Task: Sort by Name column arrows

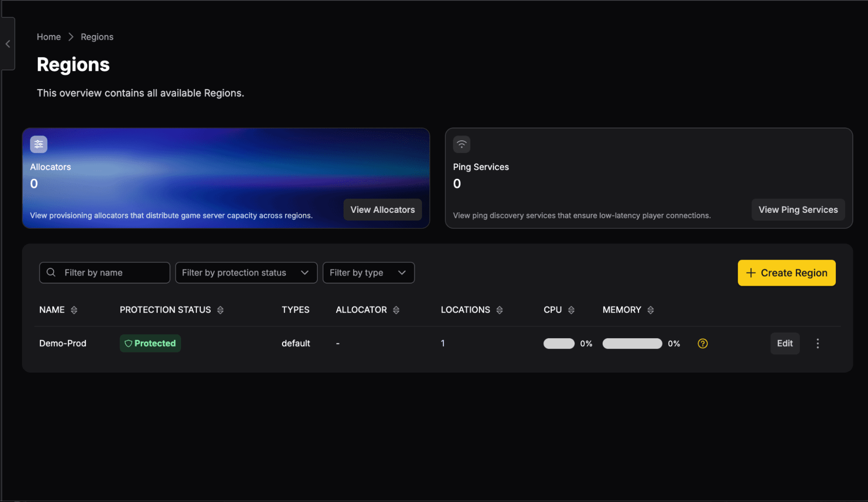Action: coord(74,310)
